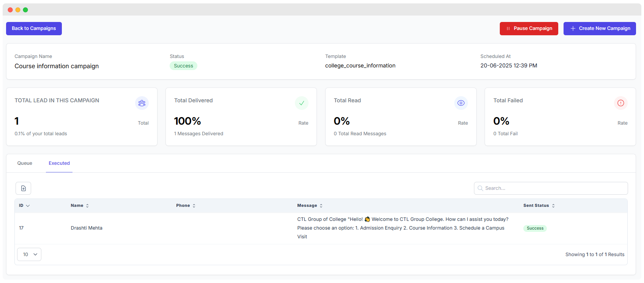Click the export download icon above table
Screen dimensions: 644x283
(x=23, y=188)
